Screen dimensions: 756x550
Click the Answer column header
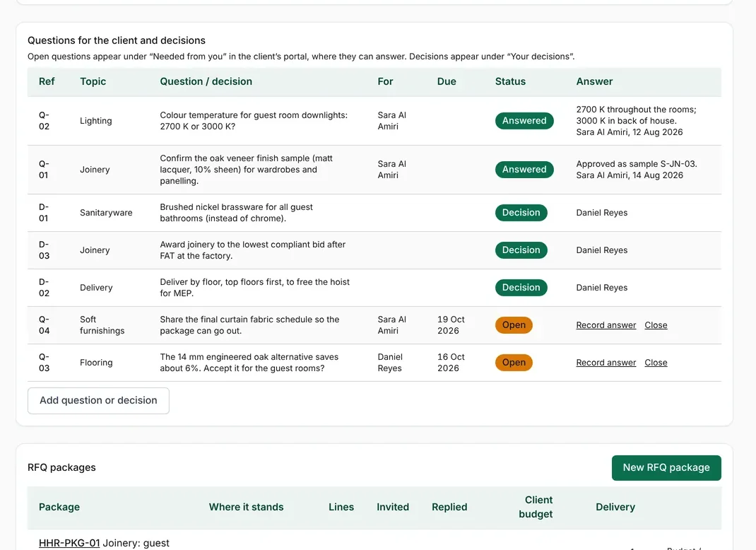pyautogui.click(x=594, y=81)
